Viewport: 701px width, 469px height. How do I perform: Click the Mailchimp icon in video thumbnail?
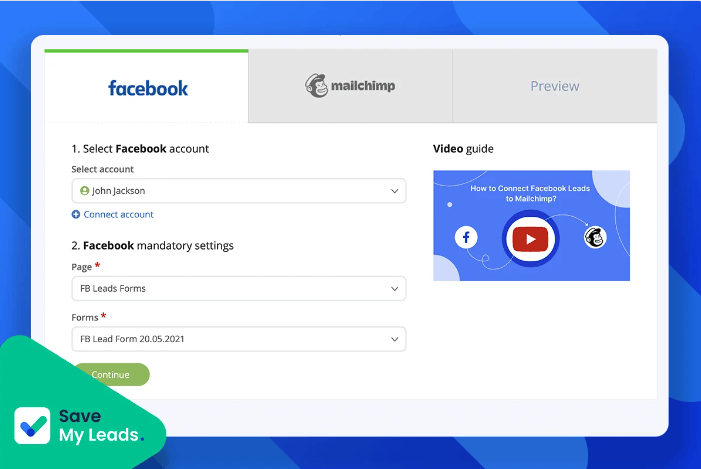595,237
